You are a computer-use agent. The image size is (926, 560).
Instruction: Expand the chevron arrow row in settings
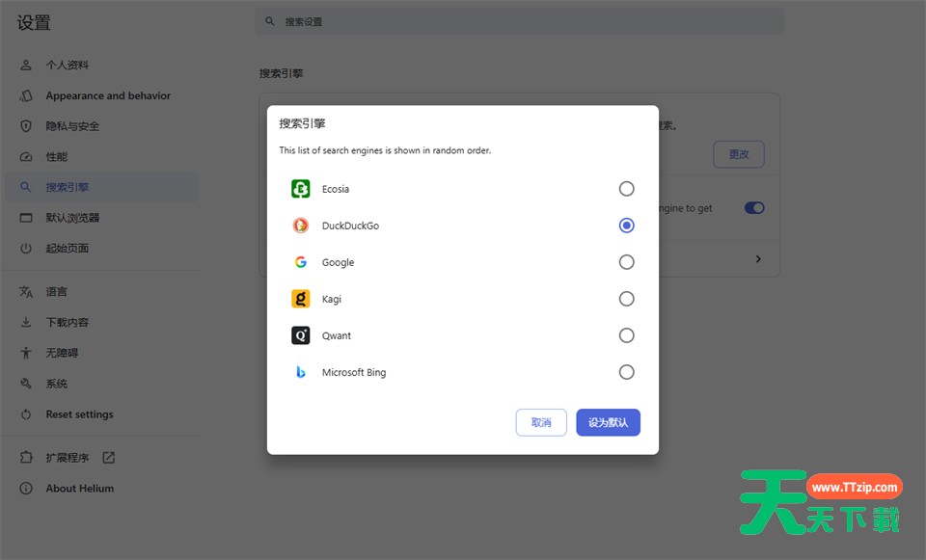click(758, 259)
